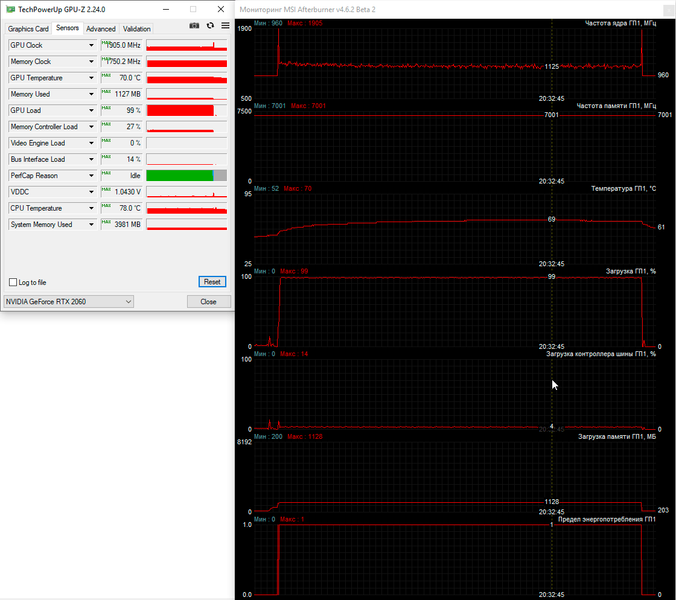Click the Afterburner power limit graph
Screen dimensions: 676x600
[x=455, y=557]
